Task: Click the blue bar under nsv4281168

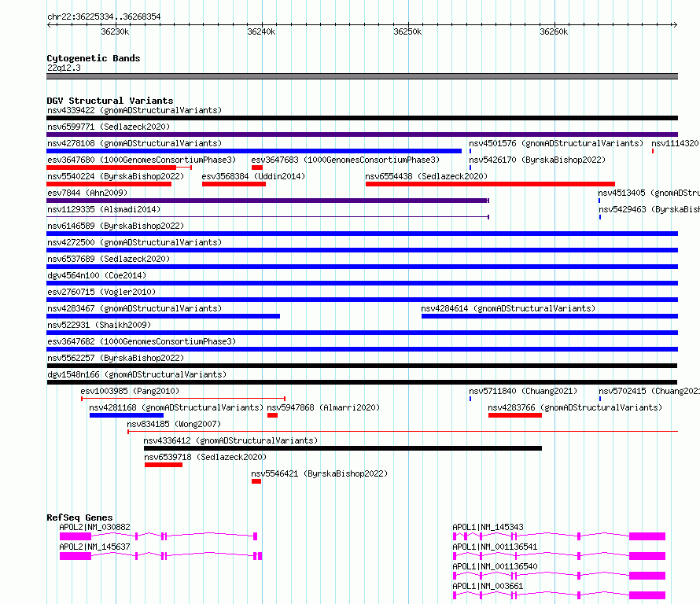Action: (x=127, y=415)
